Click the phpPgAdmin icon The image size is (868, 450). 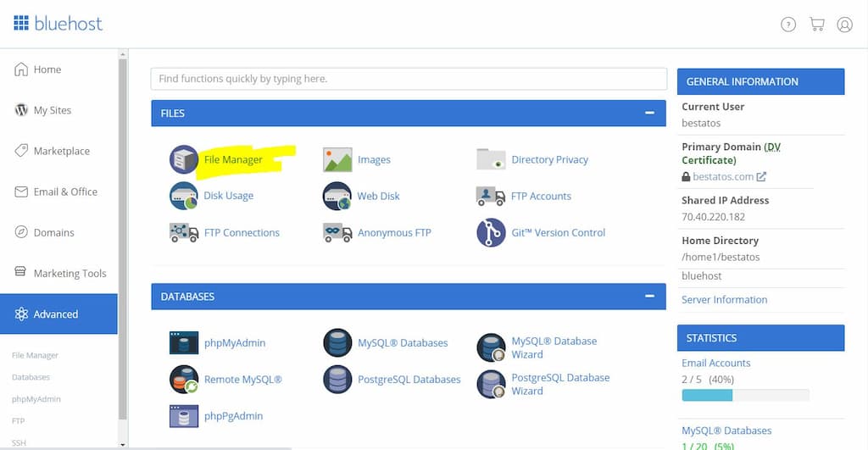coord(184,416)
